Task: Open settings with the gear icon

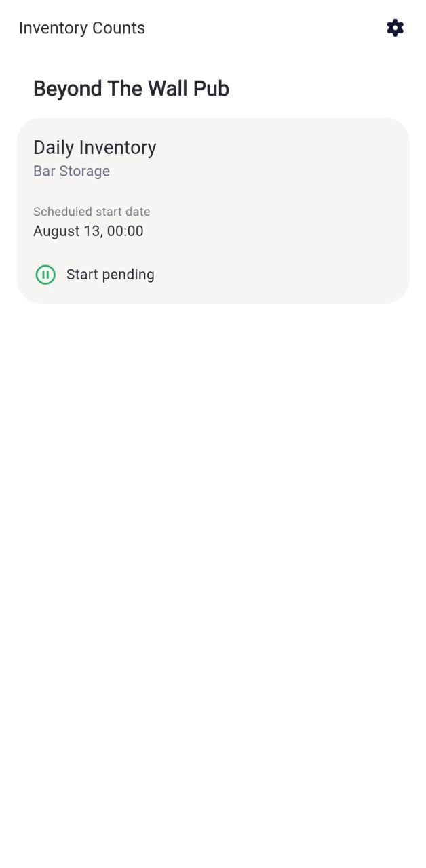Action: [x=395, y=28]
